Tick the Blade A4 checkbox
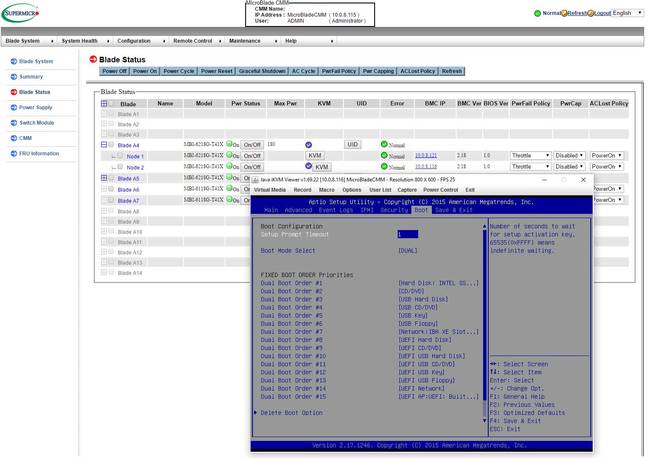Screen dimensions: 648x458 pos(112,145)
